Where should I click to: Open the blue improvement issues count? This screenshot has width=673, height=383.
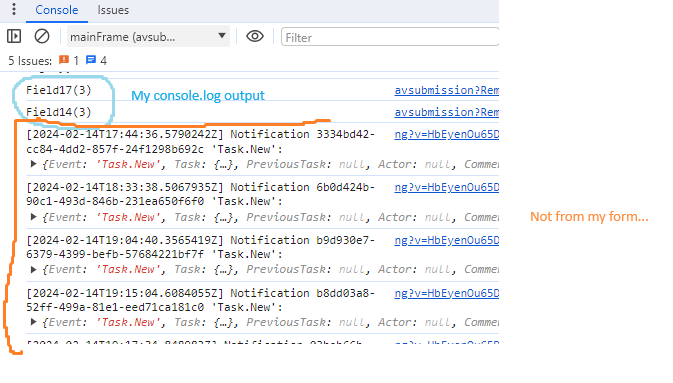[x=96, y=61]
